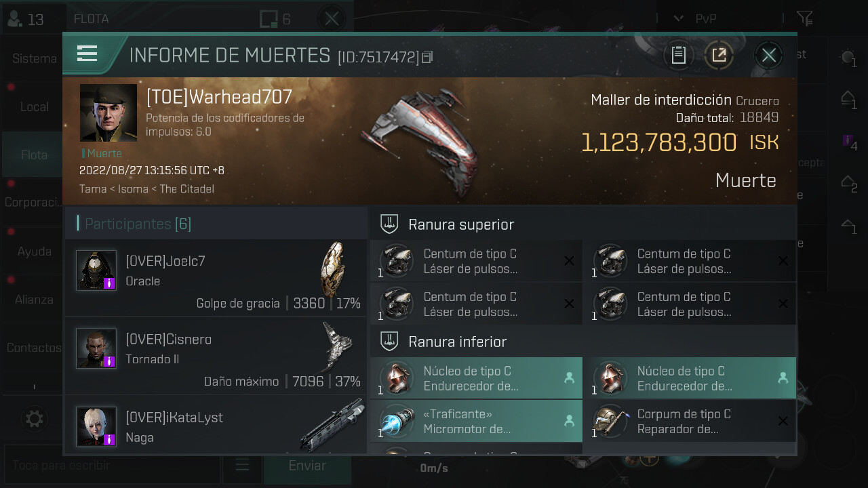The width and height of the screenshot is (868, 488).
Task: Select the Oracle ship icon for Joelc7
Action: point(332,270)
